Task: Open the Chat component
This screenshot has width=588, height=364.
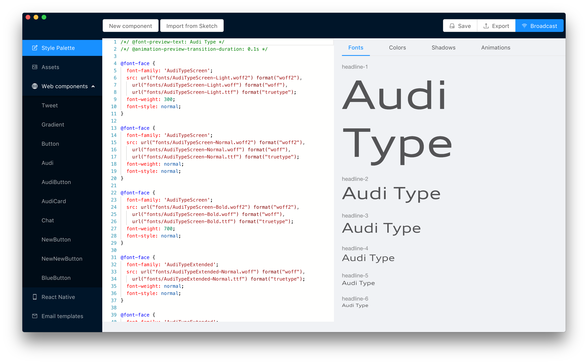Action: pyautogui.click(x=62, y=220)
